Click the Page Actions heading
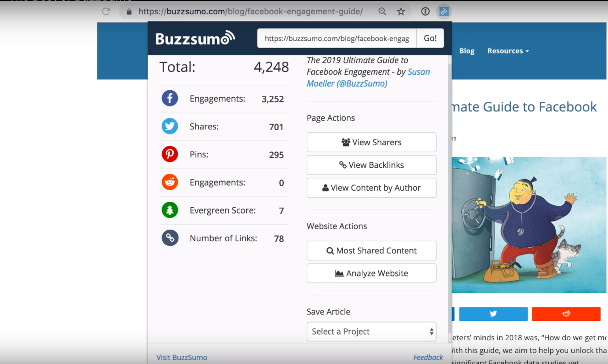This screenshot has height=364, width=608. pos(331,118)
